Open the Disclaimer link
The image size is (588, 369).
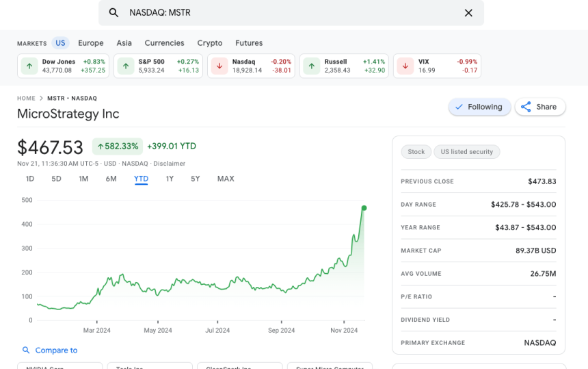coord(168,164)
